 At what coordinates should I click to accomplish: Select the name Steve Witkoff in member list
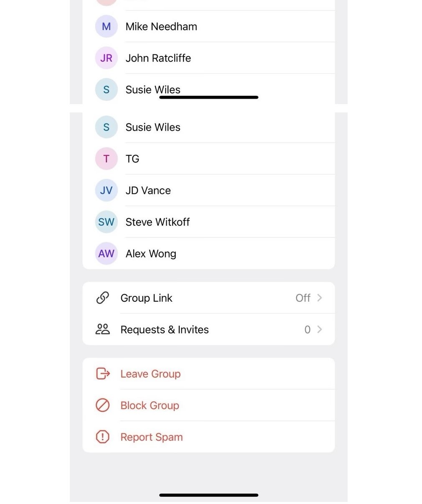158,222
